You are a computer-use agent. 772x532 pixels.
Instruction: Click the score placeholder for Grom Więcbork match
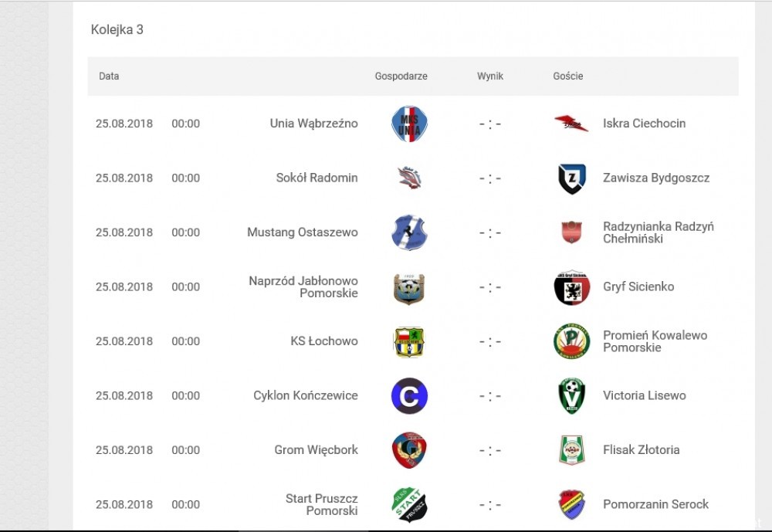(x=490, y=450)
